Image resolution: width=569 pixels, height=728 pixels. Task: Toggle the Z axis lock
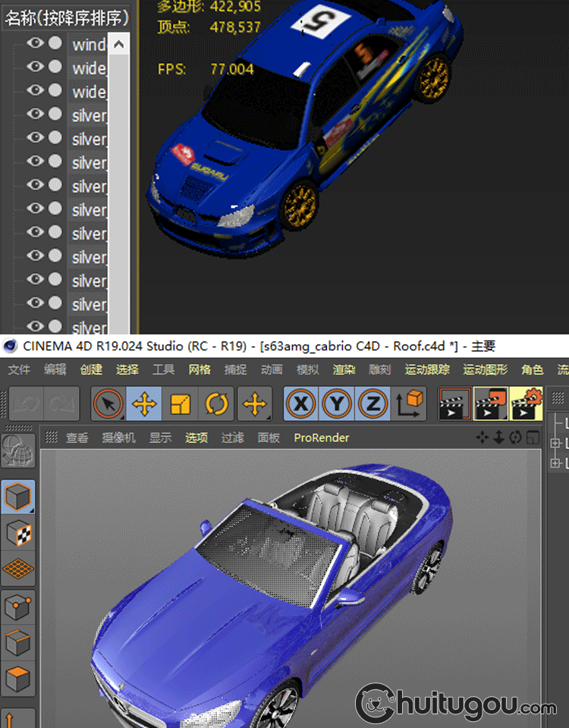373,403
